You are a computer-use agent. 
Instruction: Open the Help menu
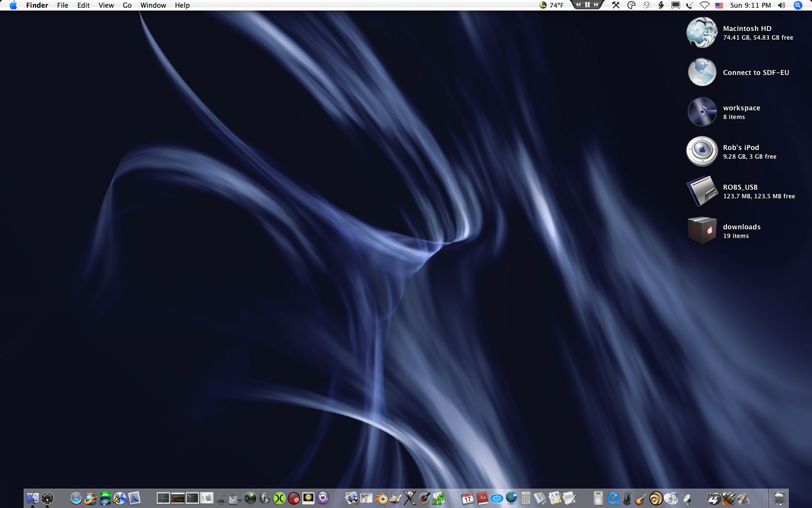click(182, 5)
